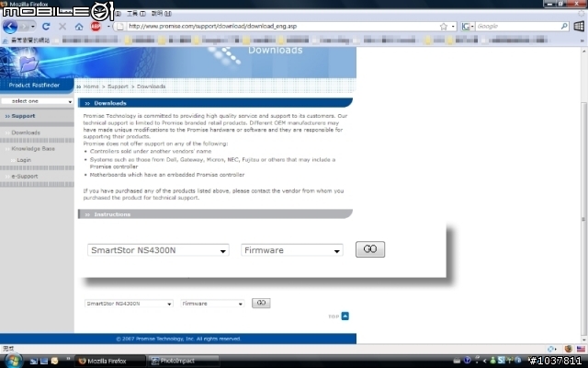Open the Adblock Plus dropdown arrow
Viewport: 588px width, 368px height.
pyautogui.click(x=108, y=27)
